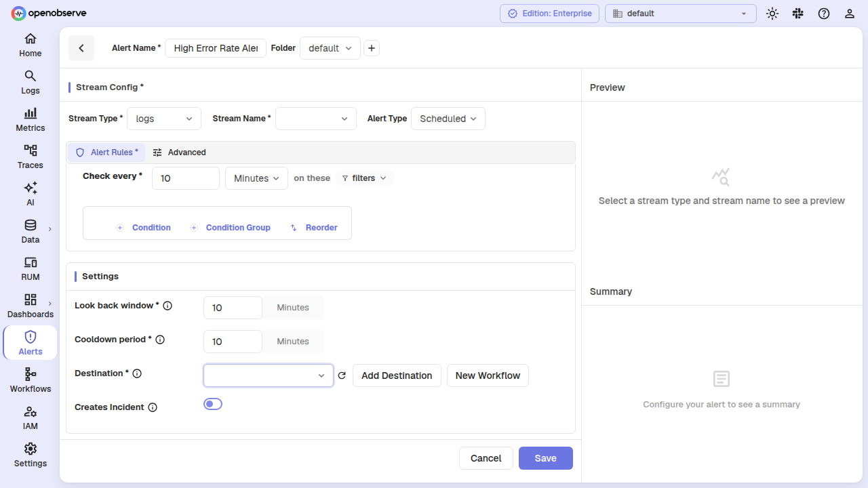This screenshot has width=868, height=488.
Task: Refresh the destination list
Action: (x=342, y=375)
